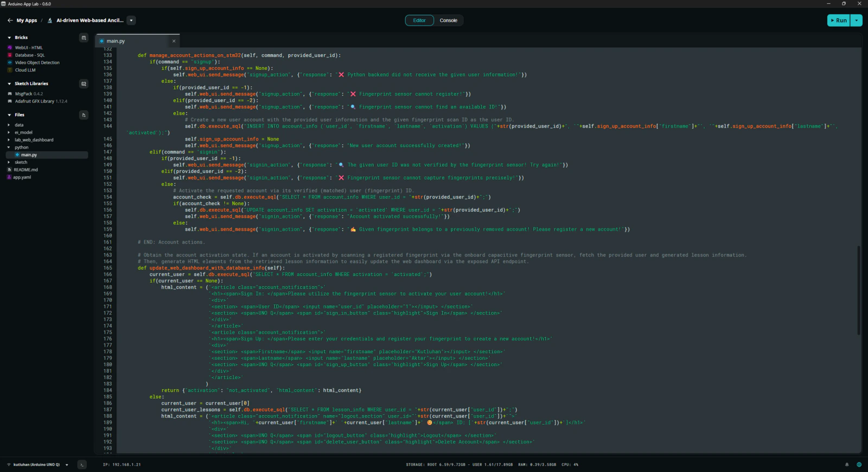Select the Database - SQL brick
The width and height of the screenshot is (868, 472).
[x=30, y=55]
